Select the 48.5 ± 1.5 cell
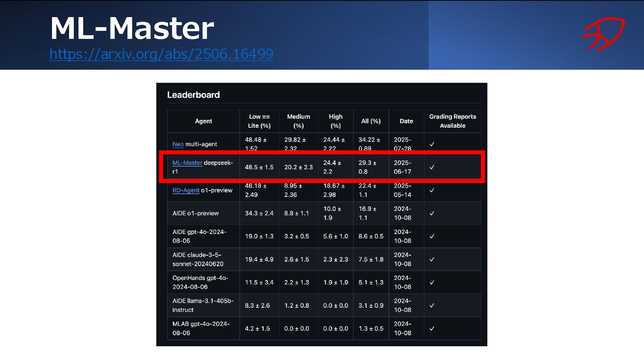The height and width of the screenshot is (362, 644). point(259,167)
